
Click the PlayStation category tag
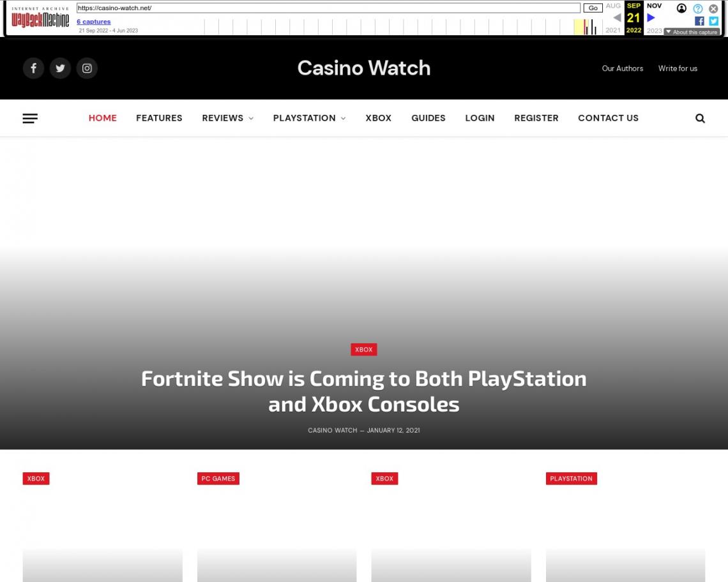(572, 479)
